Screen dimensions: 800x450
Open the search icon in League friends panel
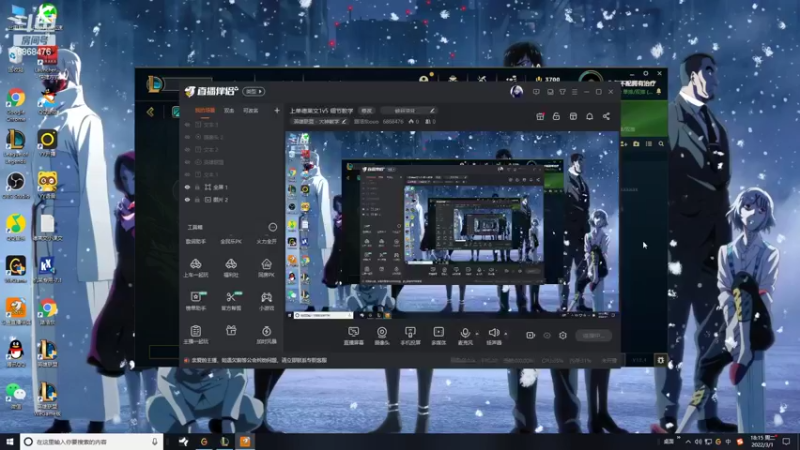click(661, 144)
